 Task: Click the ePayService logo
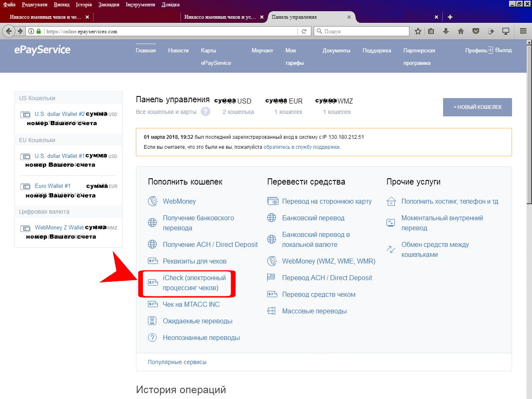42,50
